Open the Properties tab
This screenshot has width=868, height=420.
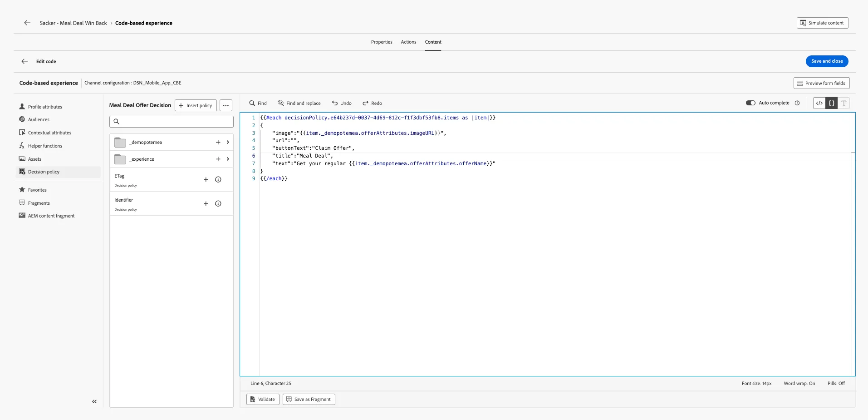382,42
